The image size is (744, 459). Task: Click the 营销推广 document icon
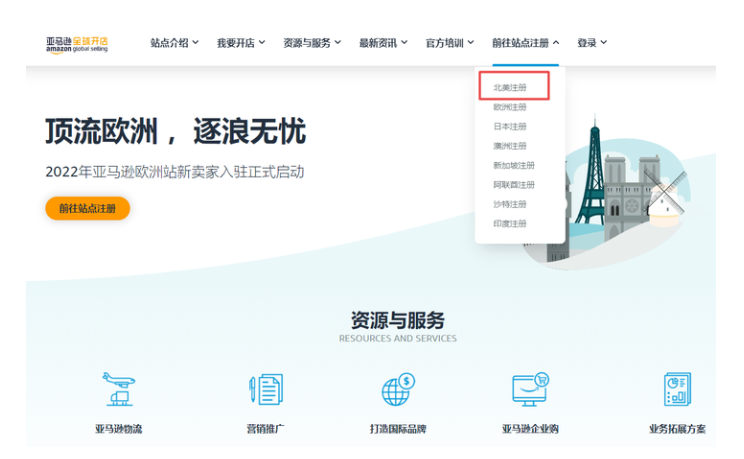[265, 389]
